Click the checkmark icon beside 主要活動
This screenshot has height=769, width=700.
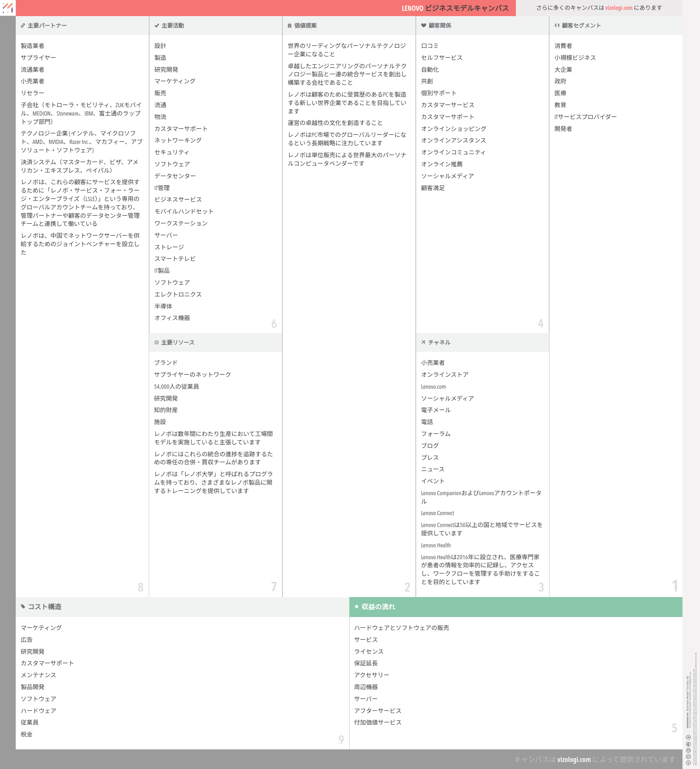157,26
